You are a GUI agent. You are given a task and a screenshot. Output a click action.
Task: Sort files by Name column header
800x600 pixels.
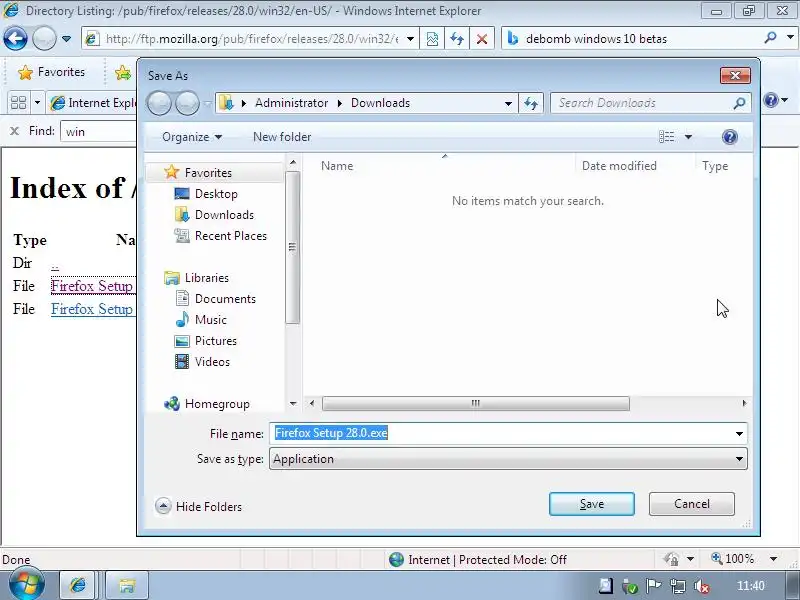[x=337, y=166]
